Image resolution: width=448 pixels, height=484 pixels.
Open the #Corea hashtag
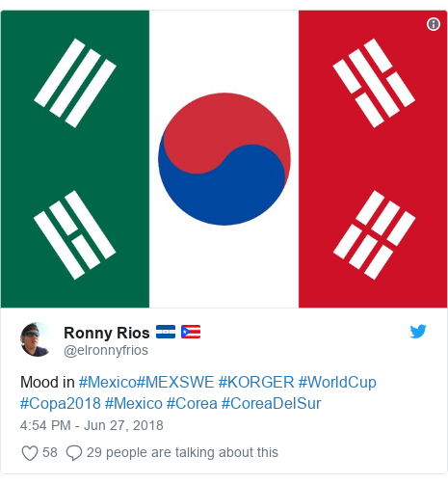[192, 403]
